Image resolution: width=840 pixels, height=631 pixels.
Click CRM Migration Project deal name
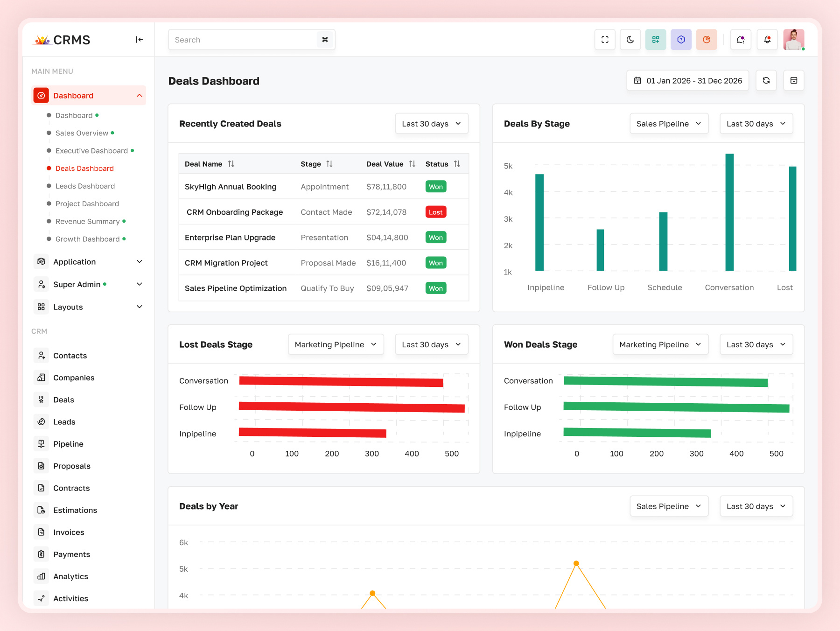pyautogui.click(x=226, y=263)
